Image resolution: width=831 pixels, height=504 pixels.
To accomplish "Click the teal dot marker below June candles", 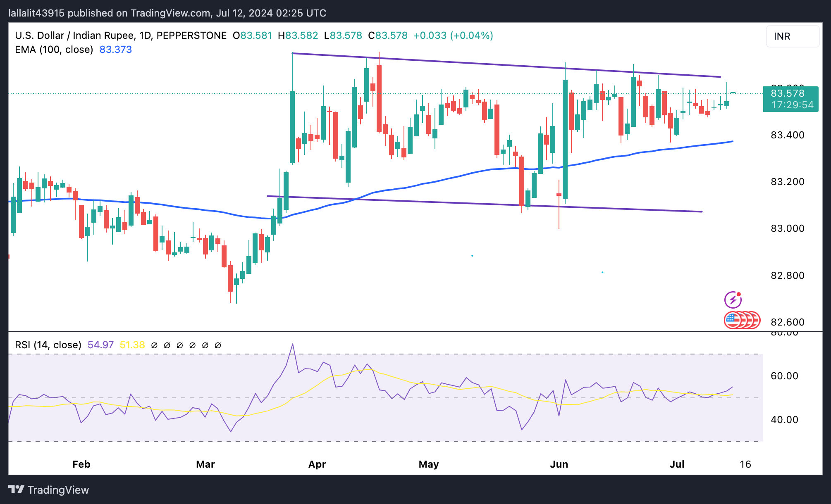I will click(x=602, y=272).
